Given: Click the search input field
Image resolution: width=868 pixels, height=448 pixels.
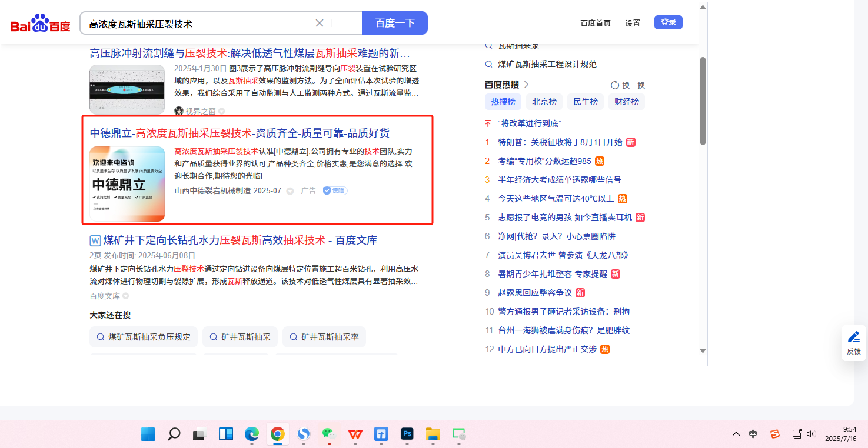Looking at the screenshot, I should coord(197,24).
